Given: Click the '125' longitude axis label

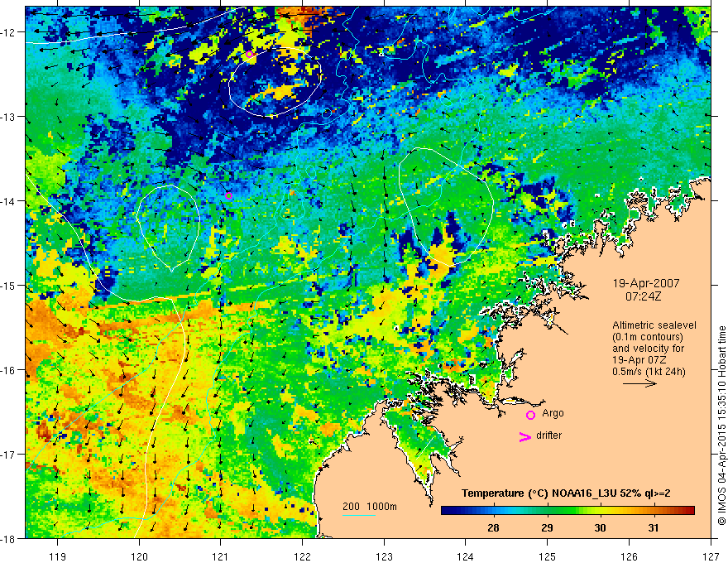Looking at the screenshot, I should coord(548,556).
